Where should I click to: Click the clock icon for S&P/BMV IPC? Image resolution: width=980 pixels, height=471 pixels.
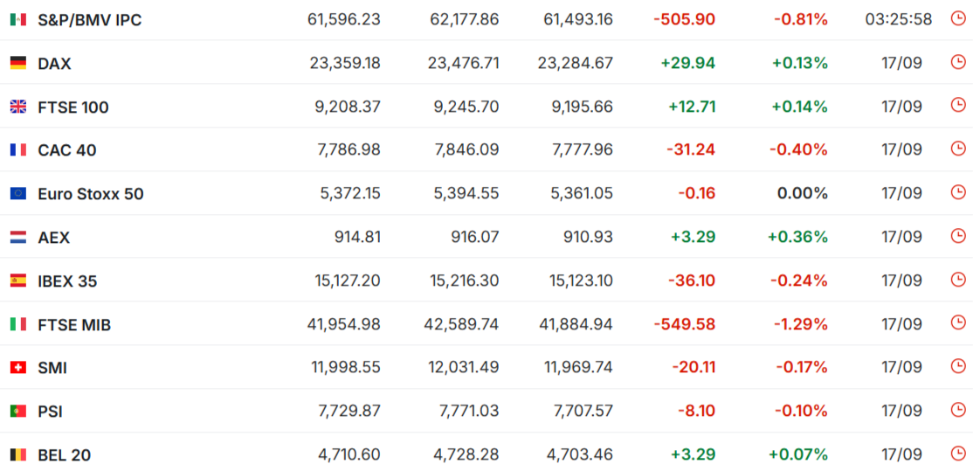(957, 18)
